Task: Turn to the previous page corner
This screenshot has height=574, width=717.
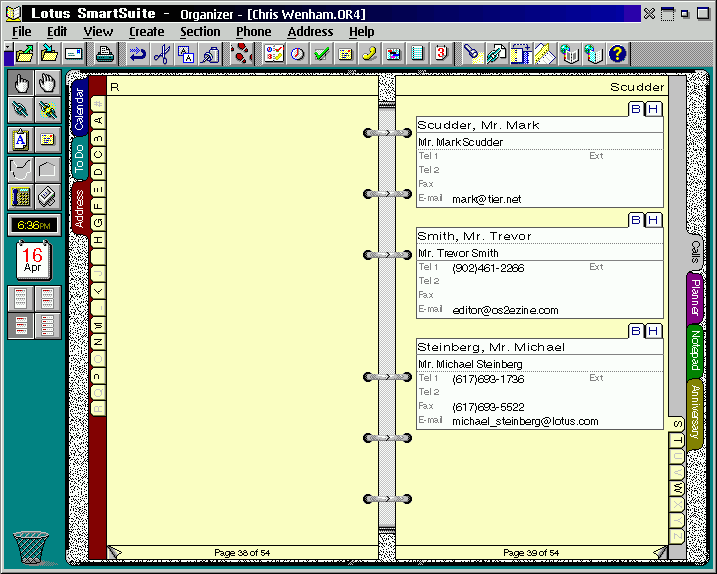Action: tap(114, 553)
